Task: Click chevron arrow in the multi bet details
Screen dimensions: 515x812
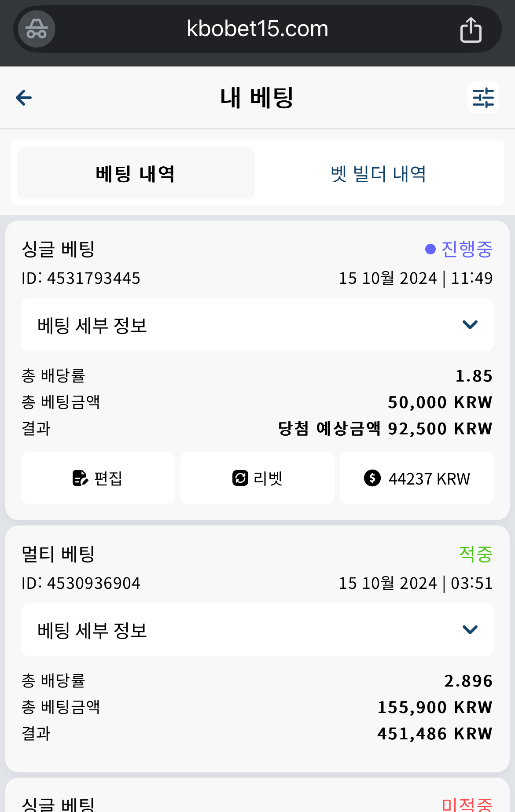Action: pyautogui.click(x=470, y=630)
